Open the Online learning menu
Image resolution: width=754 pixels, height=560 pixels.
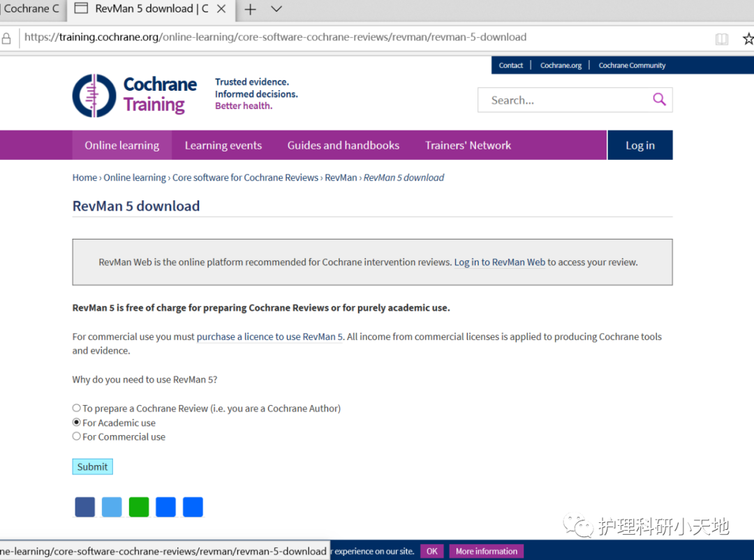coord(122,145)
